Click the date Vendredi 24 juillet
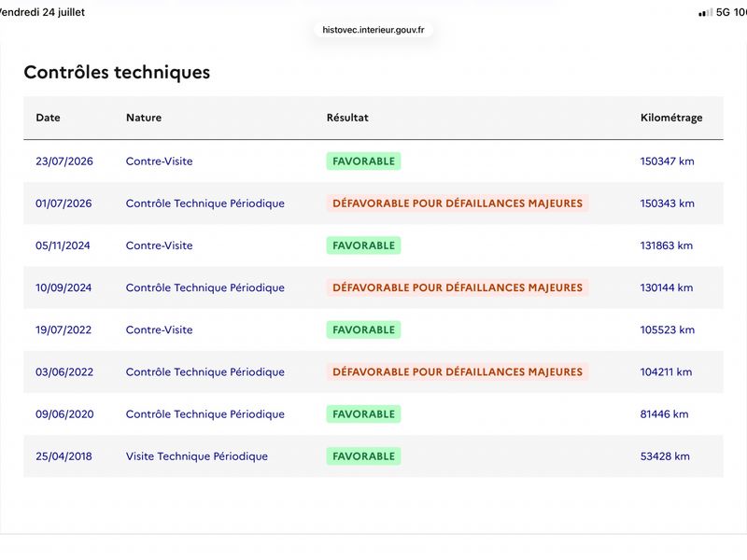Screen dimensions: 747x560 [x=42, y=12]
